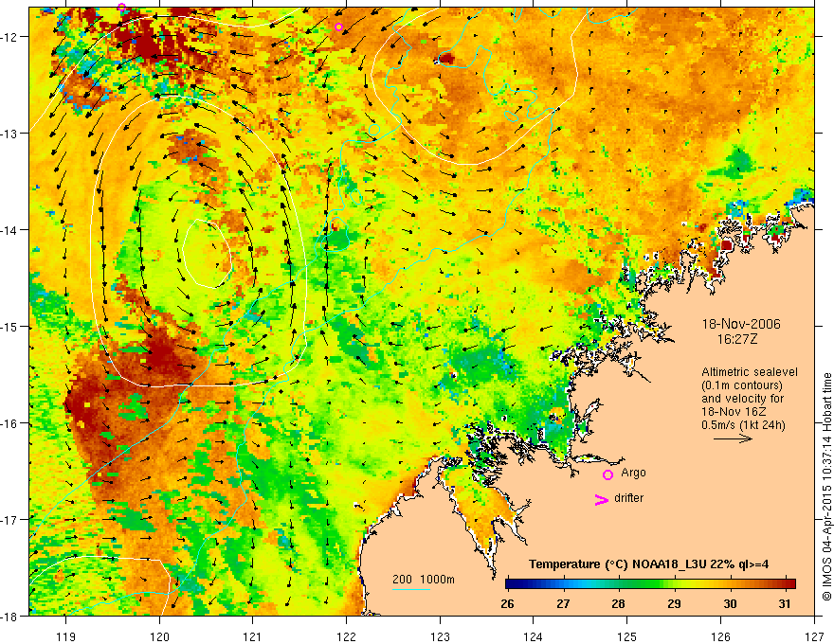Click the longitude axis label '126'
The image size is (834, 644).
[720, 636]
